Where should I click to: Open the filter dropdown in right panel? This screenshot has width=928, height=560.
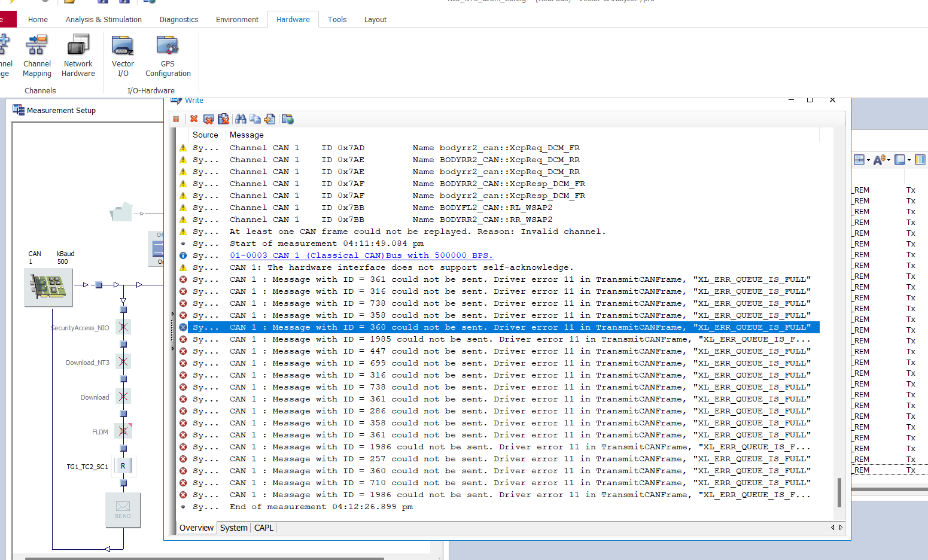click(868, 160)
